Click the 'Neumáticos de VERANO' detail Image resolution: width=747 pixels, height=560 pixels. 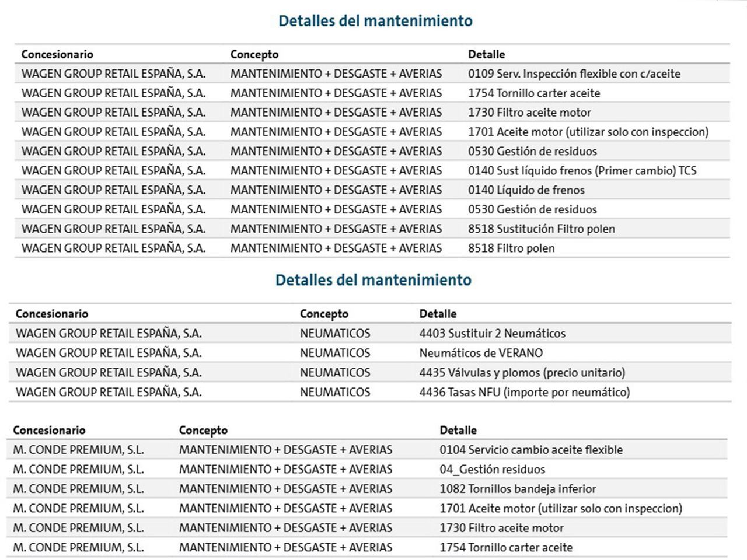(481, 353)
